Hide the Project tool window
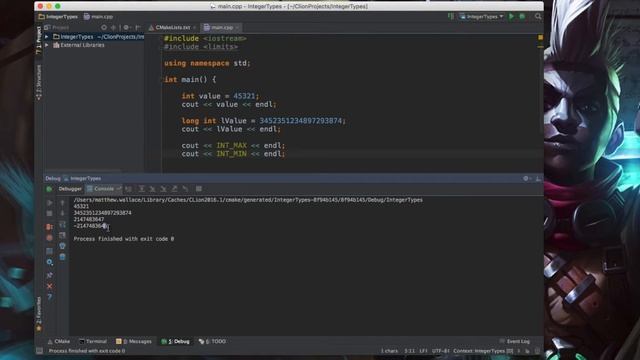The width and height of the screenshot is (640, 360). pyautogui.click(x=138, y=27)
